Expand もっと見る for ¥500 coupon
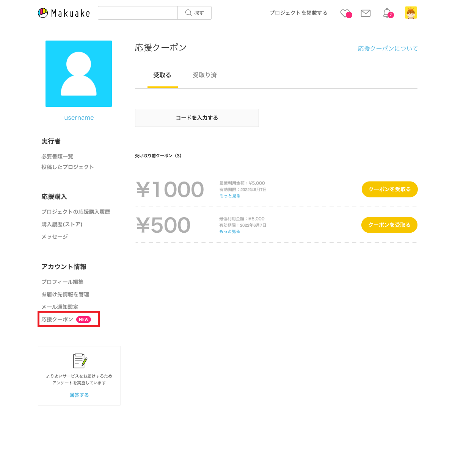The width and height of the screenshot is (455, 476). tap(230, 232)
